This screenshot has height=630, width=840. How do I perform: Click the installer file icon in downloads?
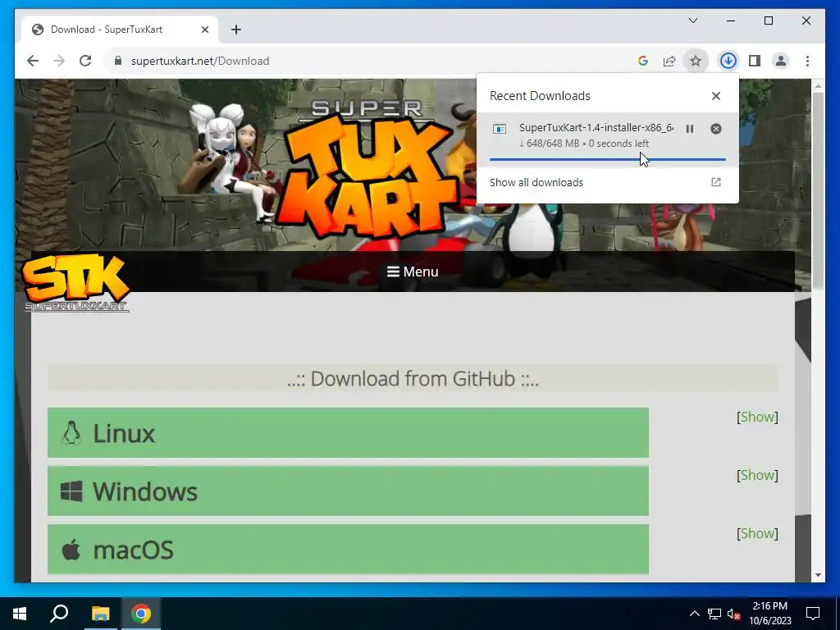point(500,129)
